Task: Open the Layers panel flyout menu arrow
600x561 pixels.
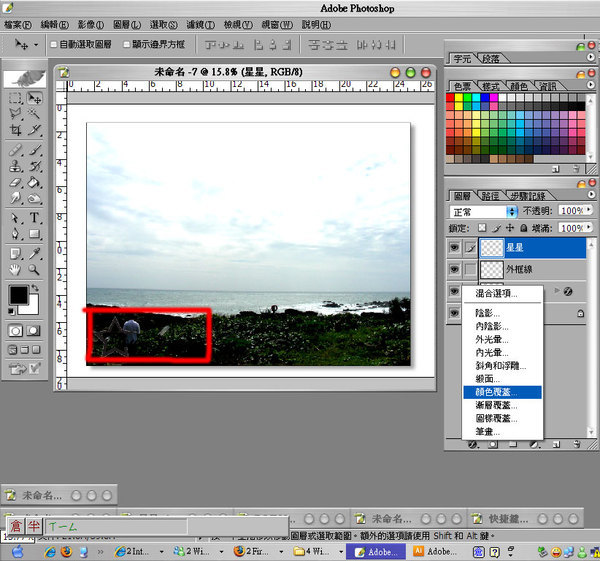Action: [x=590, y=194]
